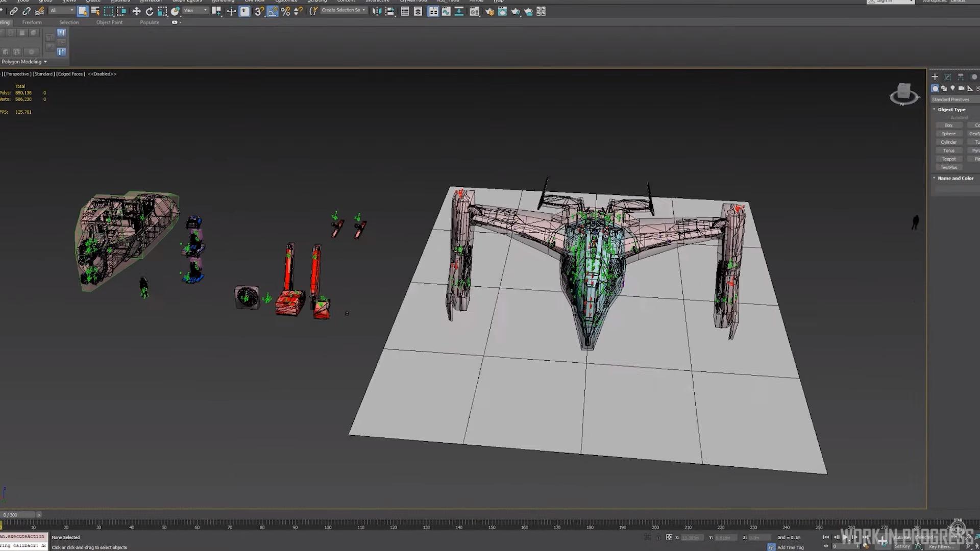Switch to the Freeform ribbon tab
This screenshot has height=551, width=980.
(x=32, y=22)
